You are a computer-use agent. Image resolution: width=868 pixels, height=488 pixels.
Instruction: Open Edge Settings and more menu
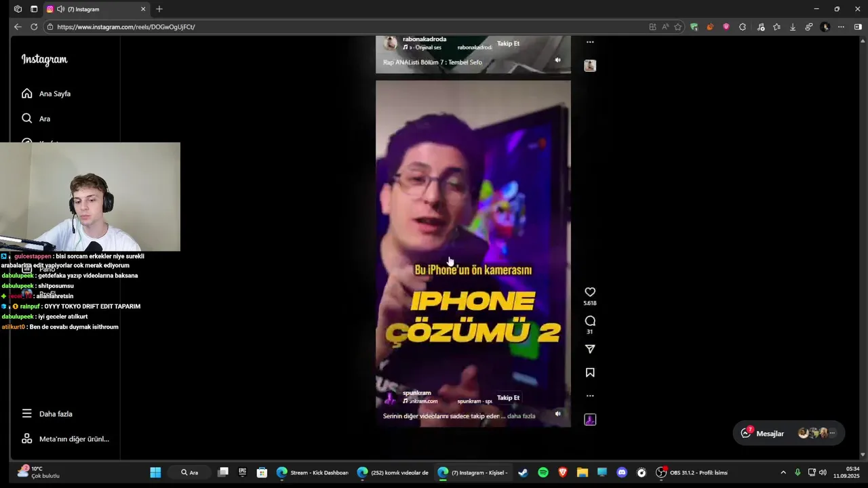point(841,27)
